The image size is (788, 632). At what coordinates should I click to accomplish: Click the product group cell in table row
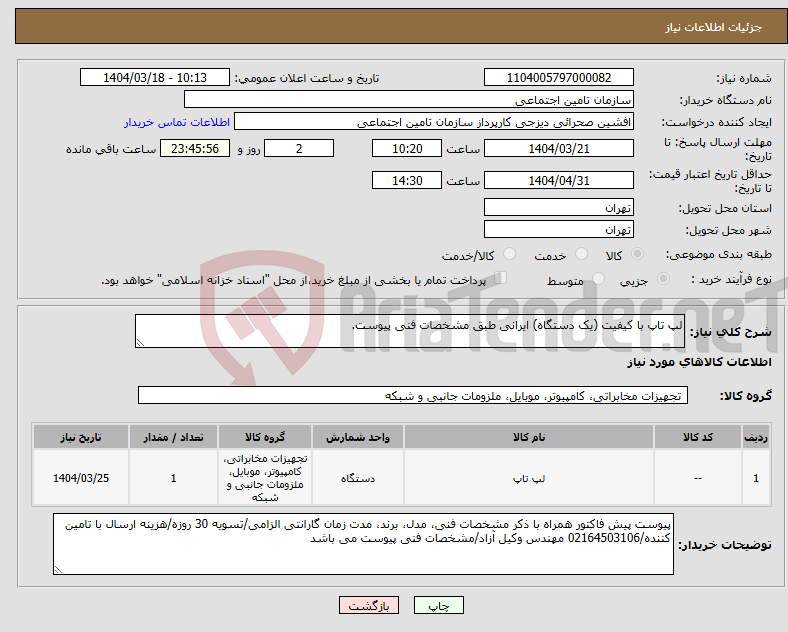[x=265, y=478]
